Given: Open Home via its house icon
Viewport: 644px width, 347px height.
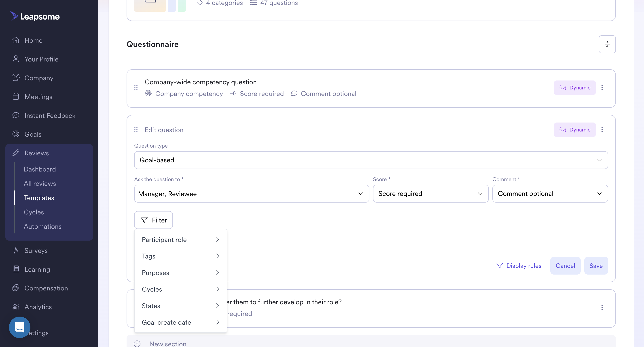Looking at the screenshot, I should [x=16, y=40].
